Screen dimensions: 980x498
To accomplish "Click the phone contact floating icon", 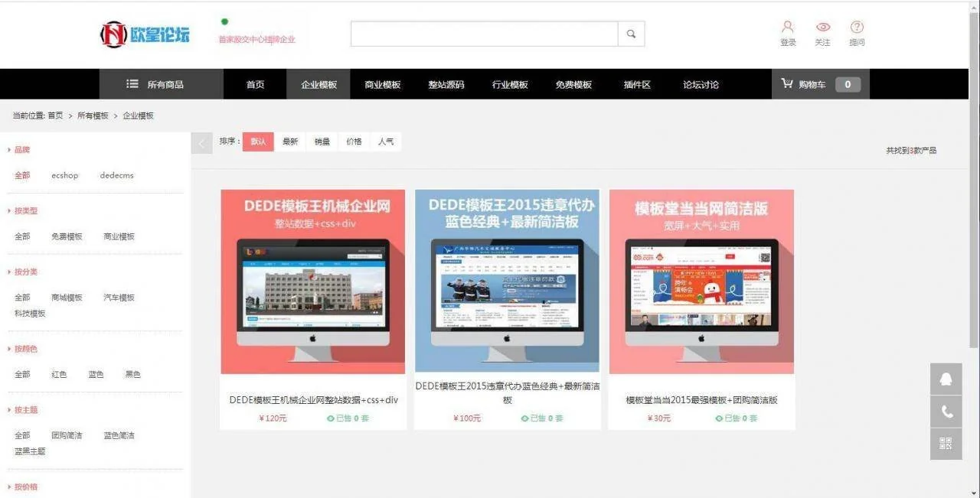I will click(x=946, y=412).
